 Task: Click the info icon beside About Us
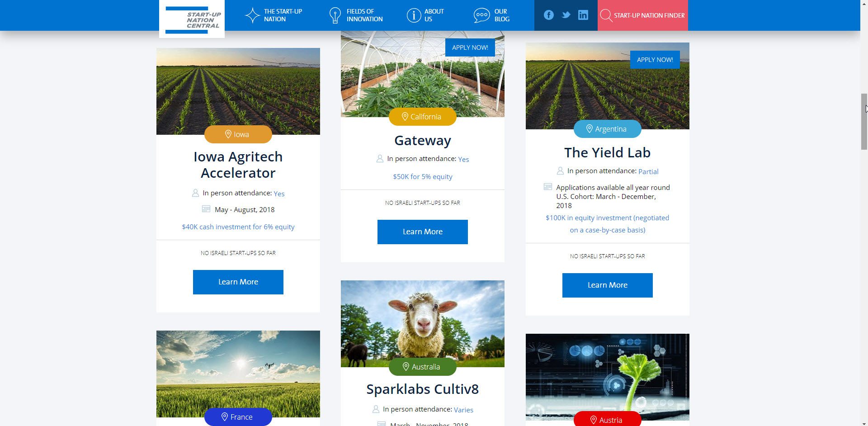tap(414, 15)
